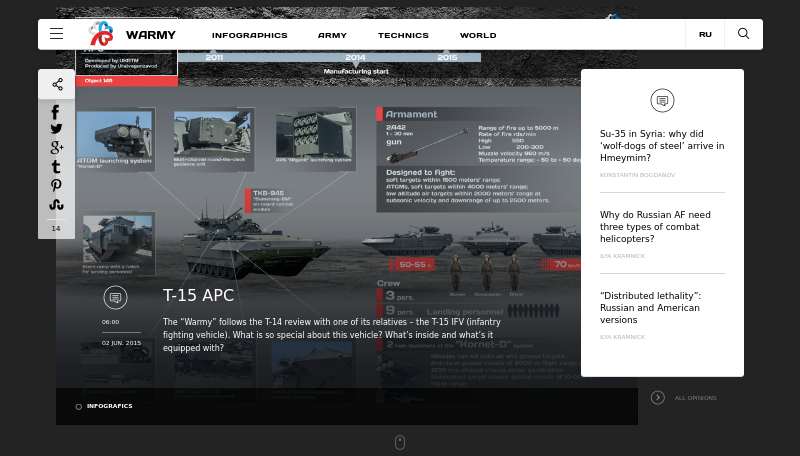This screenshot has width=800, height=456.
Task: Click the date 02 JUN. 2015
Action: pyautogui.click(x=121, y=343)
